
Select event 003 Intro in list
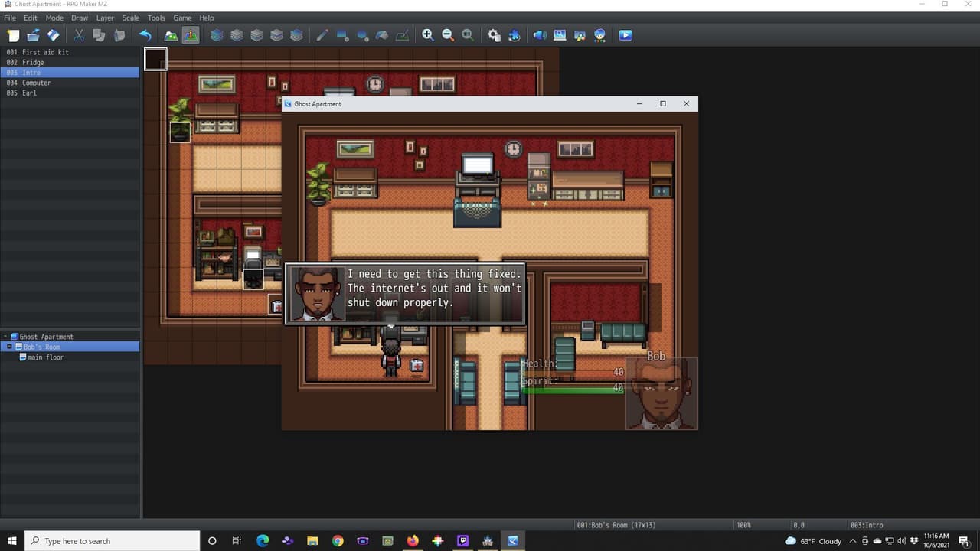click(x=70, y=73)
